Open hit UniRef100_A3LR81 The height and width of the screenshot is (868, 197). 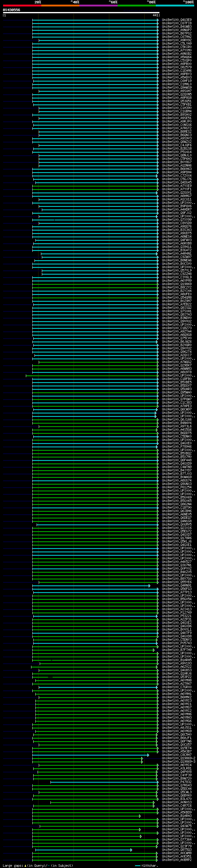pos(177,768)
